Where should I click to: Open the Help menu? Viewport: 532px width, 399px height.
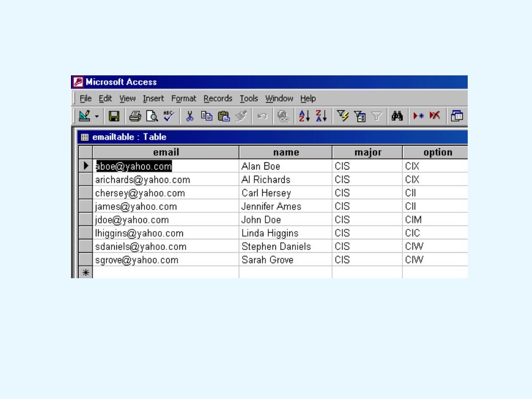[x=308, y=99]
